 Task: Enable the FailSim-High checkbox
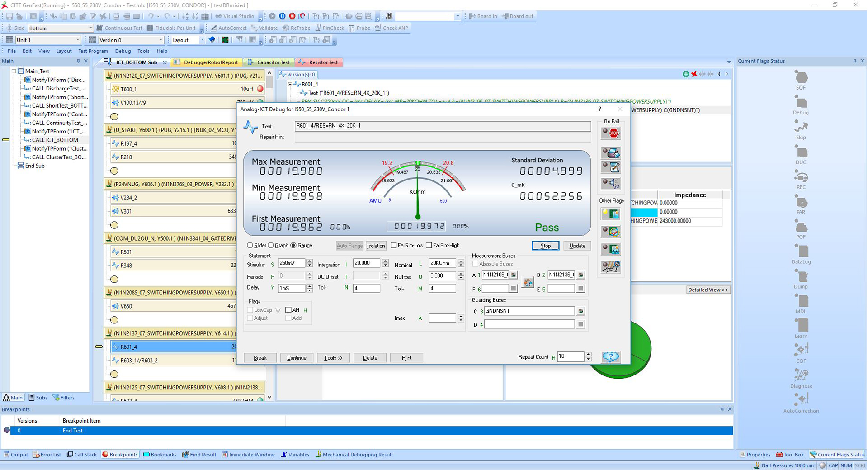point(429,245)
